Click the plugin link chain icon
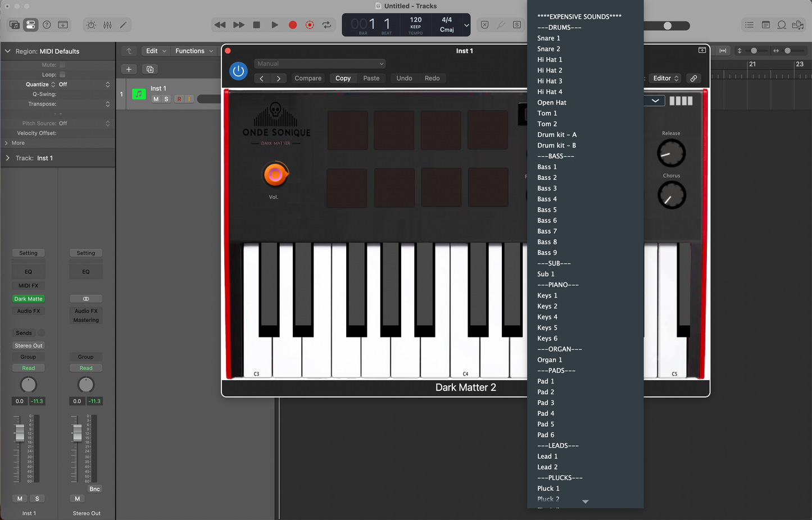This screenshot has width=812, height=520. 693,79
